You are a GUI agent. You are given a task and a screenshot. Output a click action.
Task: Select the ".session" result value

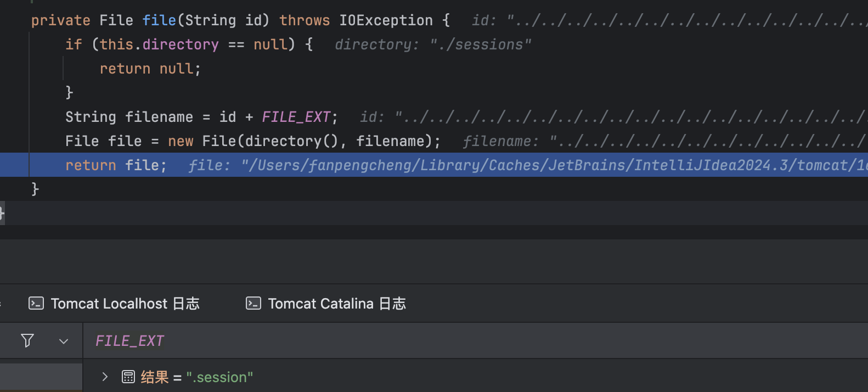pos(219,377)
